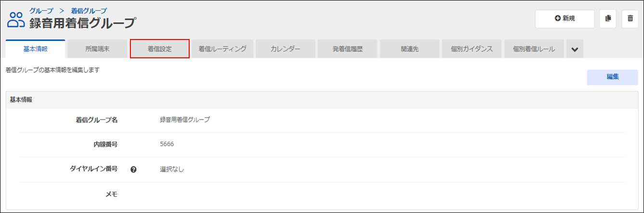Viewport: 644px width, 213px height.
Task: Click the 基本情報 section header
Action: point(21,100)
